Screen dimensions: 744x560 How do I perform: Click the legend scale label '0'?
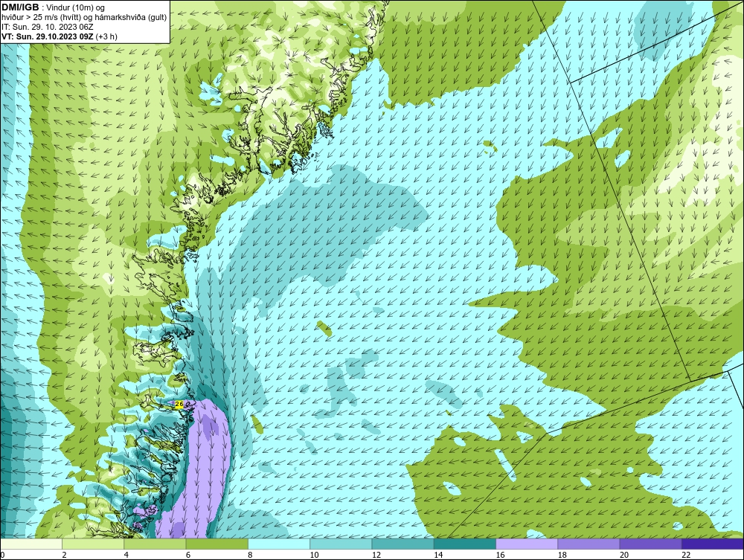coord(2,556)
